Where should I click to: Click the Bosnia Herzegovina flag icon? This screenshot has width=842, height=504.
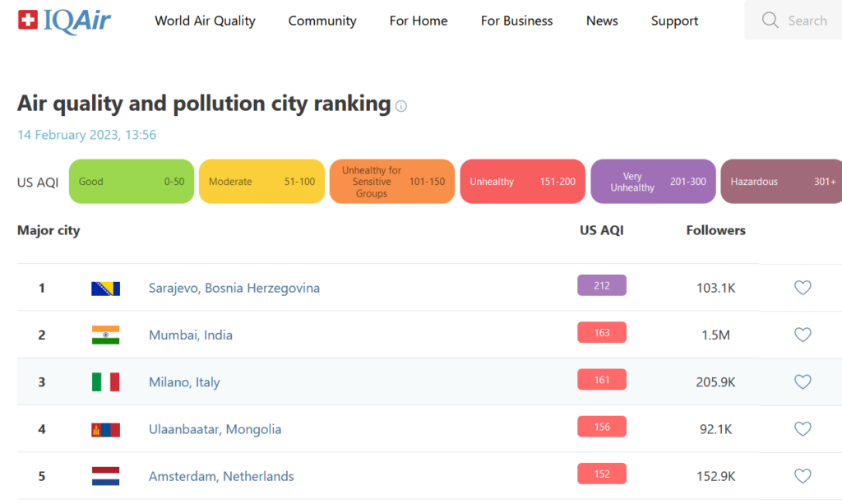105,289
